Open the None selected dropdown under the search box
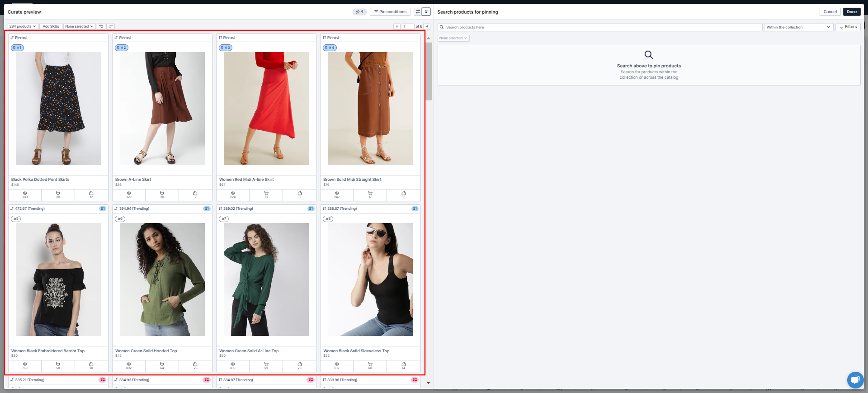Viewport: 868px width, 393px height. (453, 38)
